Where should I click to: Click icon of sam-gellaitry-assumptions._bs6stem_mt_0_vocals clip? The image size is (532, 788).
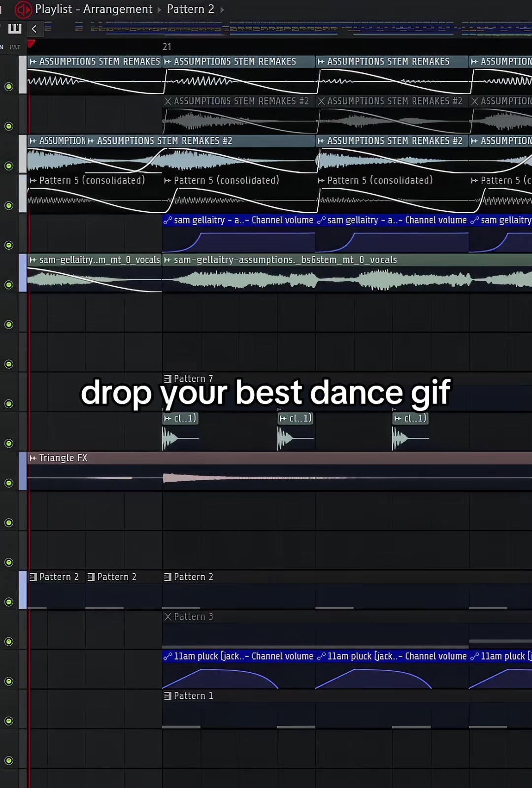(x=167, y=260)
